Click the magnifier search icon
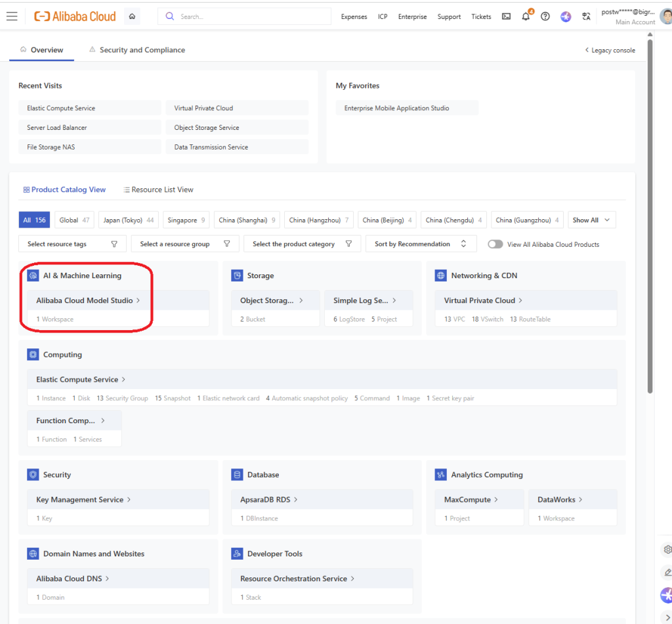 point(170,16)
